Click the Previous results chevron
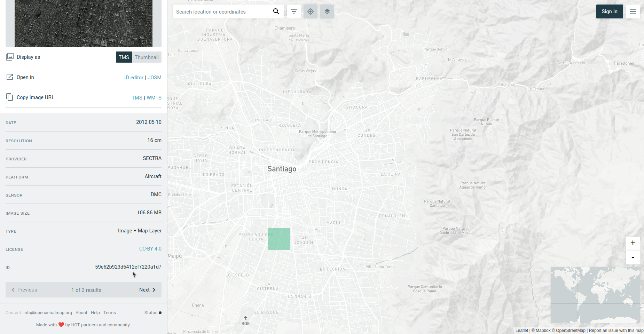This screenshot has height=334, width=644. coord(13,289)
